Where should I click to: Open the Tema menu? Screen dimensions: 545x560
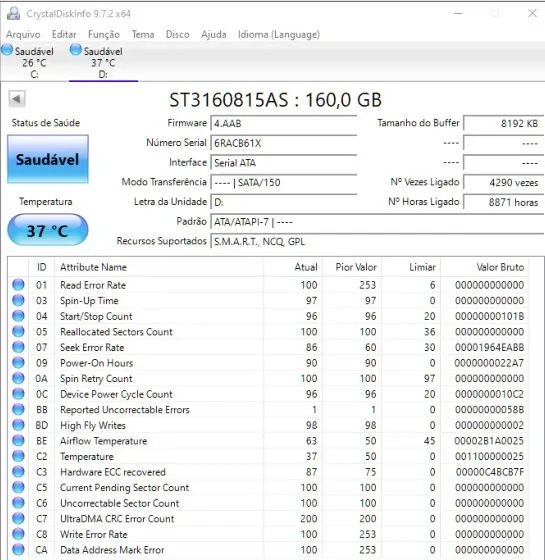(x=143, y=35)
